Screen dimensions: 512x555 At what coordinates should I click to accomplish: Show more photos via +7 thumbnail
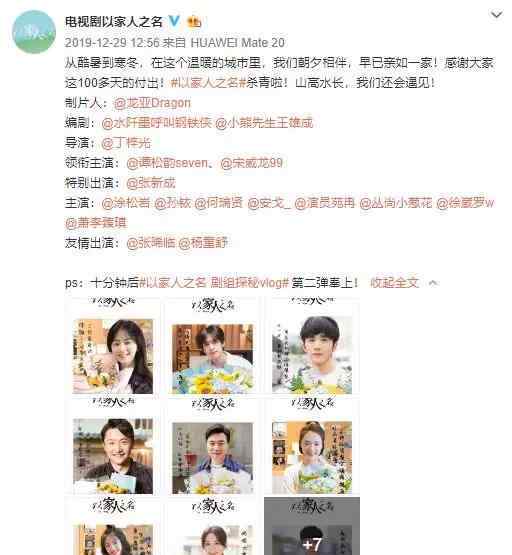point(312,526)
